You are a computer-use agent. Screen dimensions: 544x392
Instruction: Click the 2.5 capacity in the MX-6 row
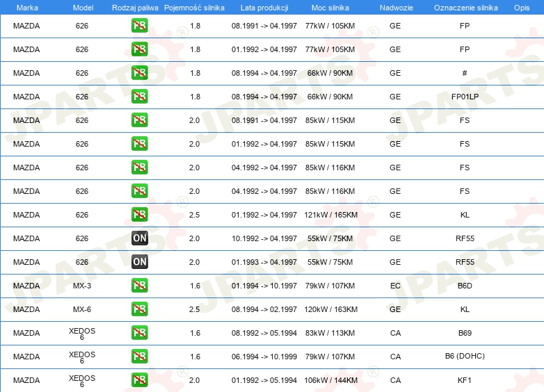click(x=194, y=309)
